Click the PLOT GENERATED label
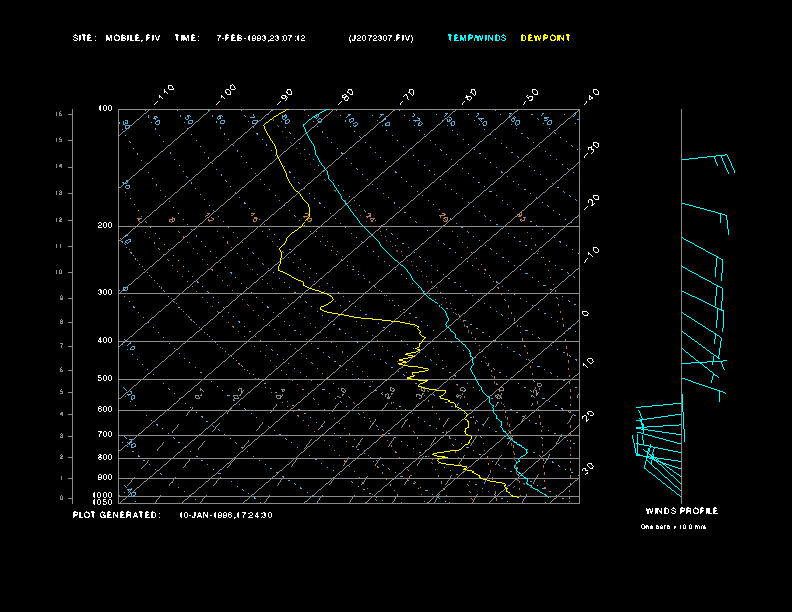The height and width of the screenshot is (612, 792). [116, 515]
